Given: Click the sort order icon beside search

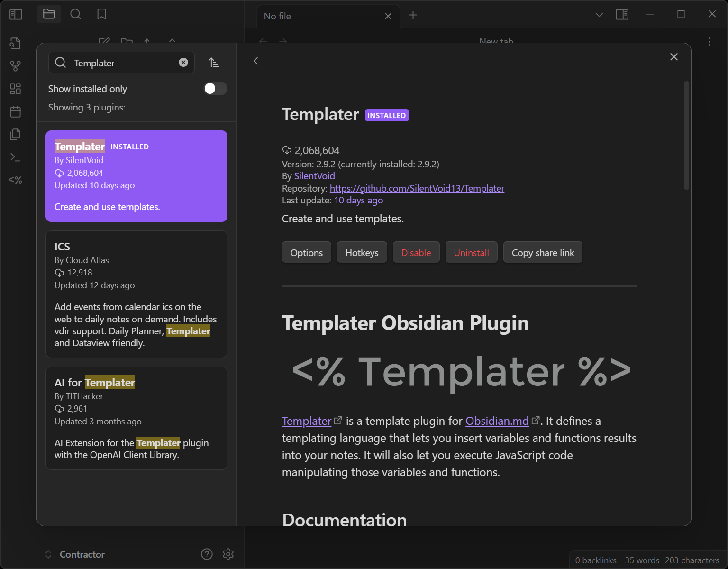Looking at the screenshot, I should [x=214, y=62].
